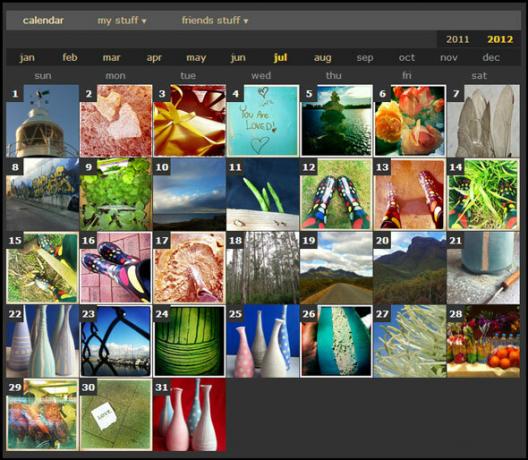This screenshot has width=528, height=460.
Task: View the 'You Are Loved' photo on day 4
Action: (263, 121)
